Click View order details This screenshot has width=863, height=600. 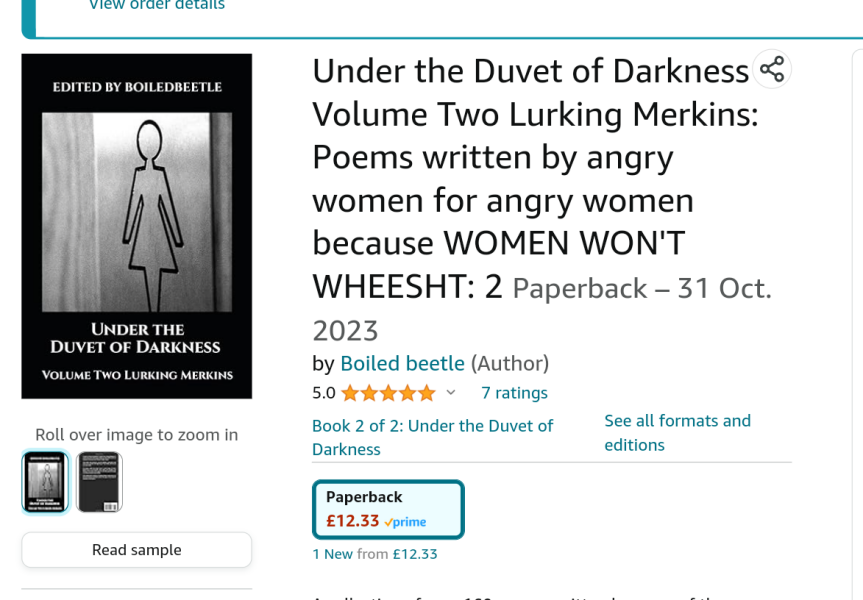click(156, 6)
